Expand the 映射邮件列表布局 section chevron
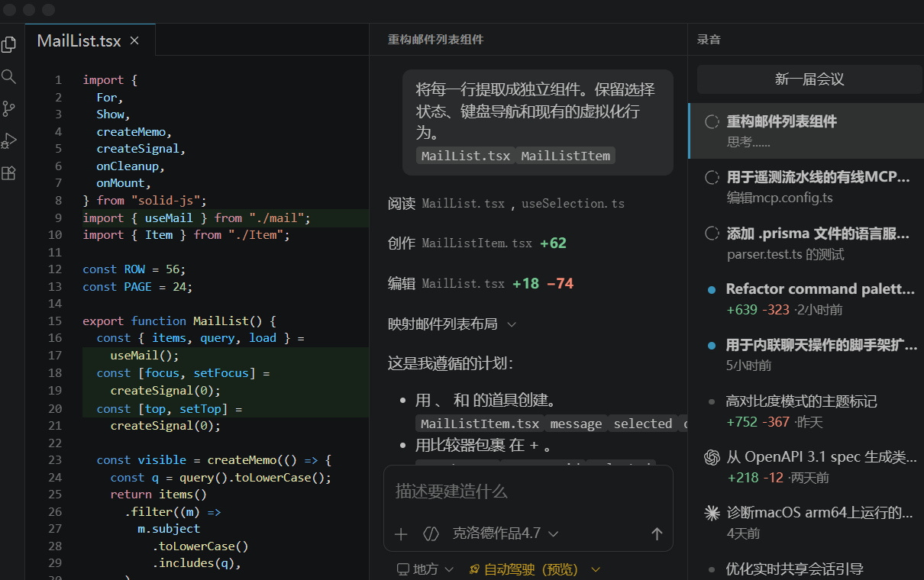Viewport: 924px width, 580px height. pos(512,324)
